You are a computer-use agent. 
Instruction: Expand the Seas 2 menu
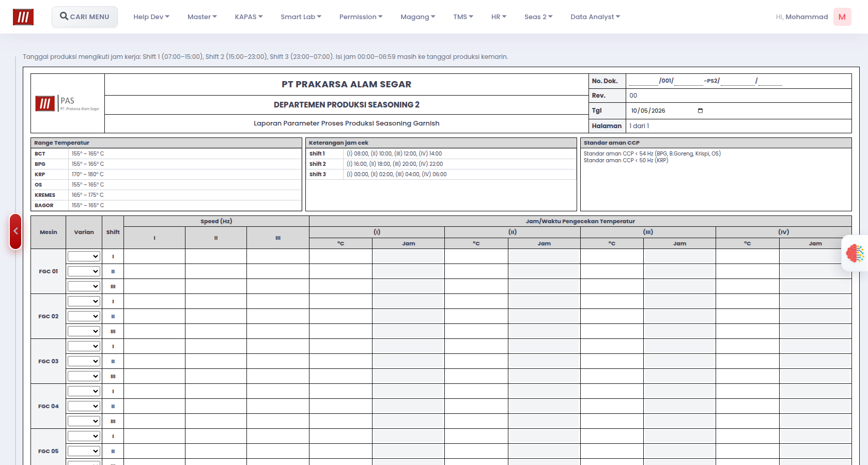click(538, 17)
